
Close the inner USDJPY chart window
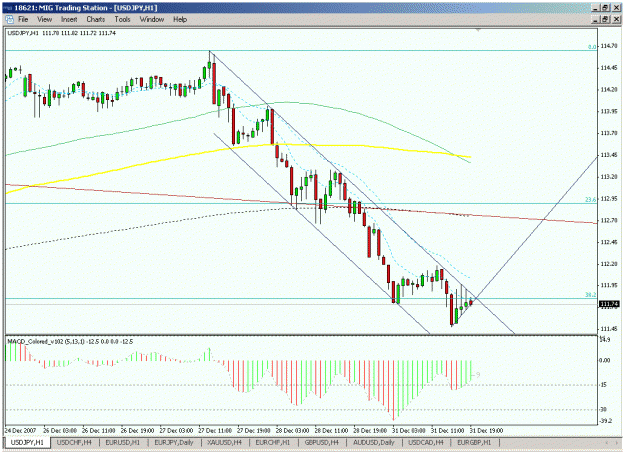(x=616, y=19)
